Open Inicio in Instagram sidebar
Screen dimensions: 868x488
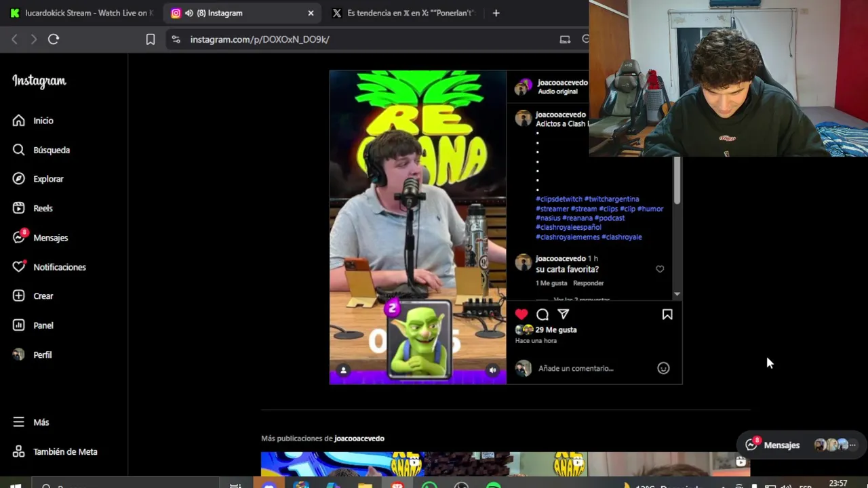pyautogui.click(x=33, y=121)
